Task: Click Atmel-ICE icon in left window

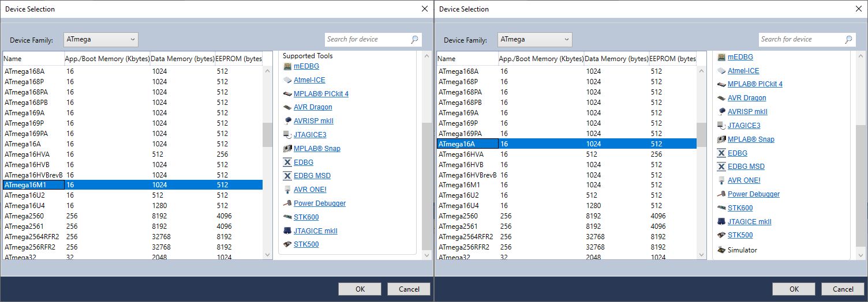Action: tap(287, 80)
